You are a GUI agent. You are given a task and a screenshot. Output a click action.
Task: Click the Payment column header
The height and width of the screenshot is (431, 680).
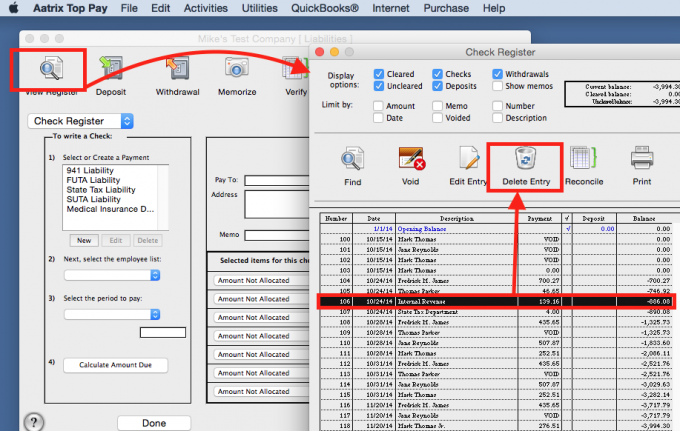pos(539,219)
